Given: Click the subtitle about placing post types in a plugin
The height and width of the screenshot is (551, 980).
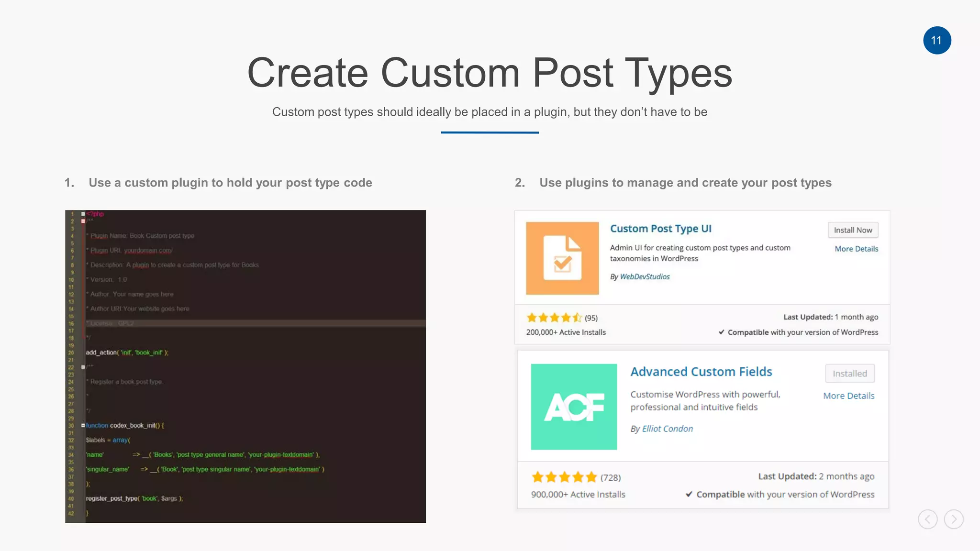Looking at the screenshot, I should click(x=490, y=112).
